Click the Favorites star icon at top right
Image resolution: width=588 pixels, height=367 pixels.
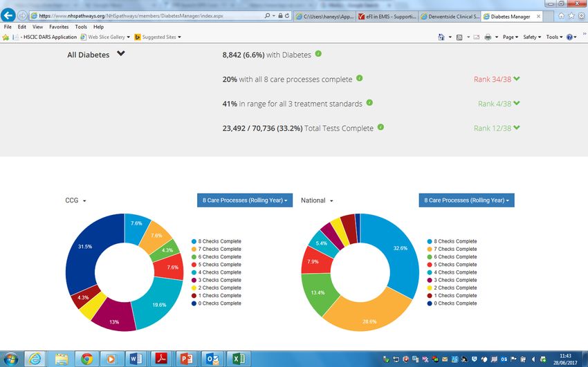[571, 16]
